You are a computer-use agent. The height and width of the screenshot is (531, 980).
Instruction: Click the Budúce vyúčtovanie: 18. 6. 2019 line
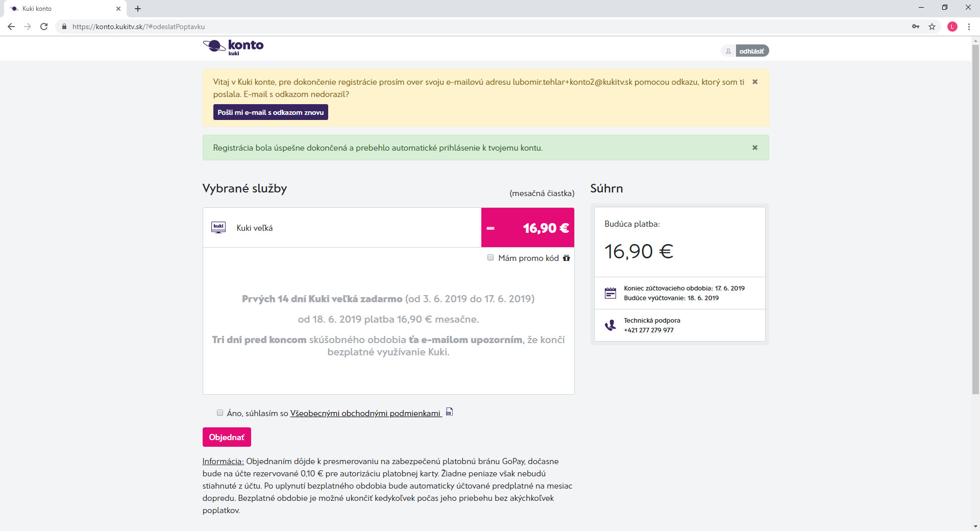(x=671, y=298)
